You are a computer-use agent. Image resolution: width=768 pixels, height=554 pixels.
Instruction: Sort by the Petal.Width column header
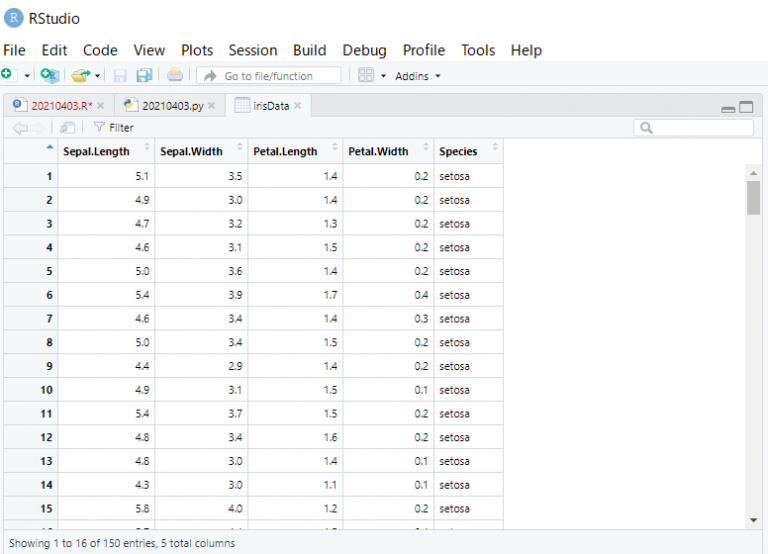pos(378,151)
